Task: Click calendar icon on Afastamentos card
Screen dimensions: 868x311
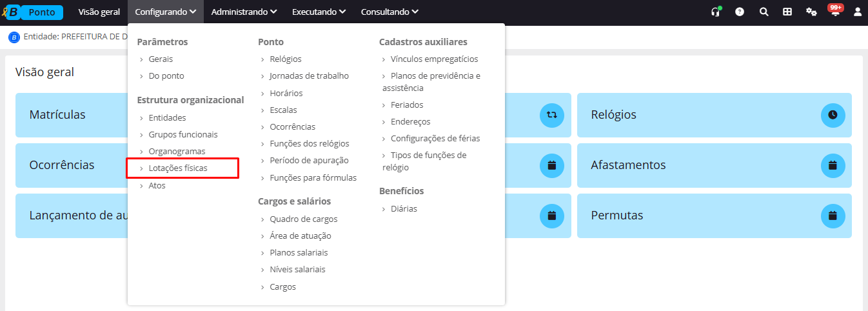Action: [x=833, y=165]
